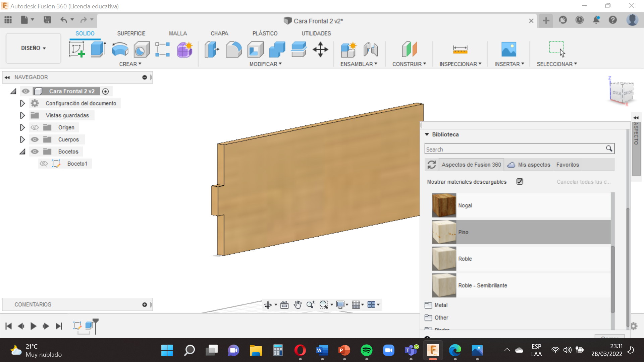Select the Offset Face tool
644x362 pixels.
pyautogui.click(x=299, y=49)
